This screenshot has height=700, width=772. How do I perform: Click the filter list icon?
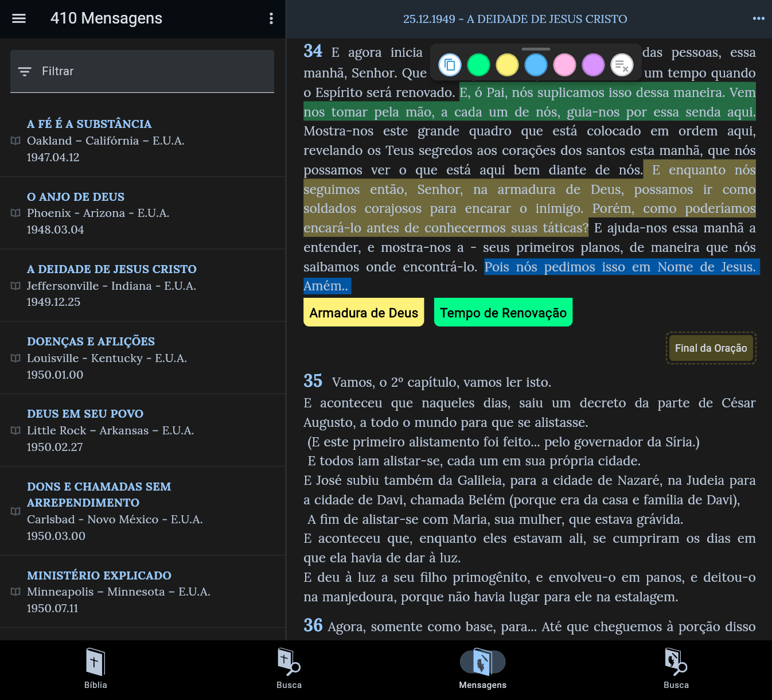(x=25, y=72)
